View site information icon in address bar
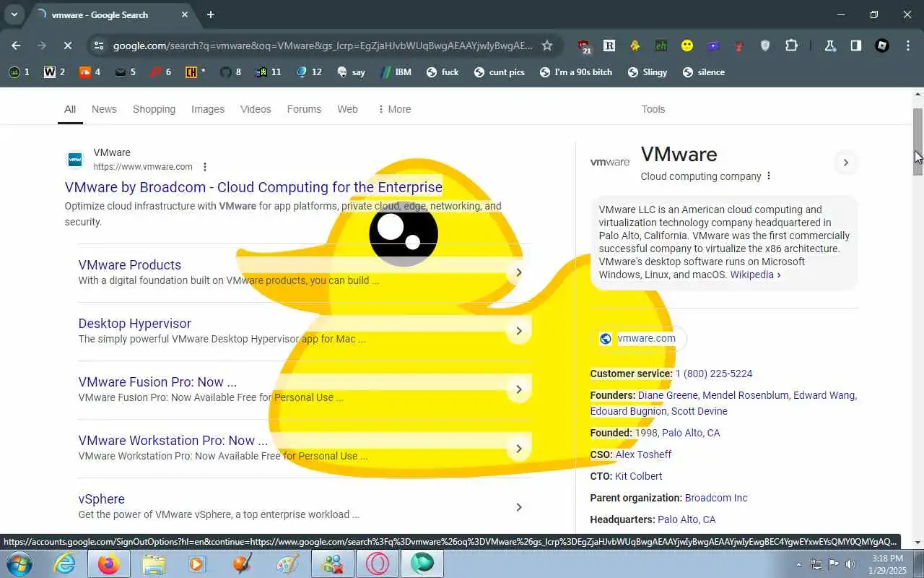Viewport: 924px width, 578px height. 98,46
